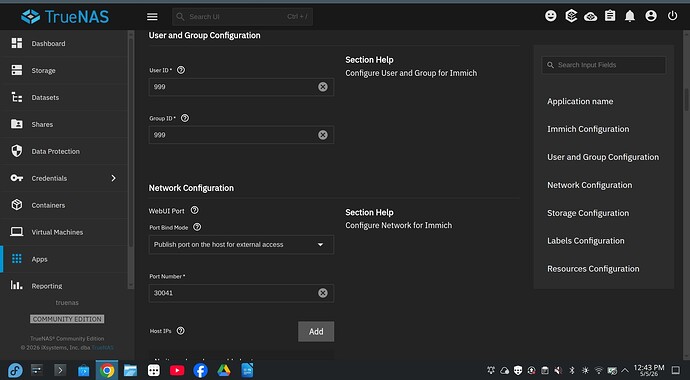
Task: Select Apps in sidebar
Action: (x=64, y=259)
